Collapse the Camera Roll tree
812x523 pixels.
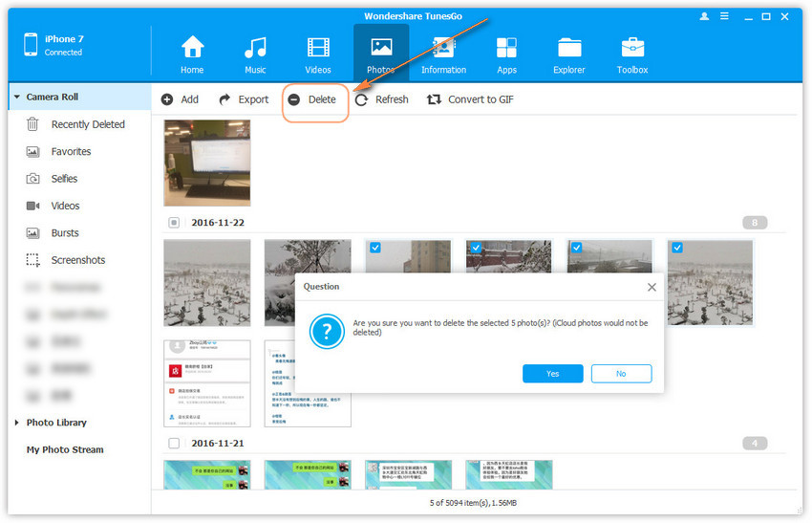16,98
